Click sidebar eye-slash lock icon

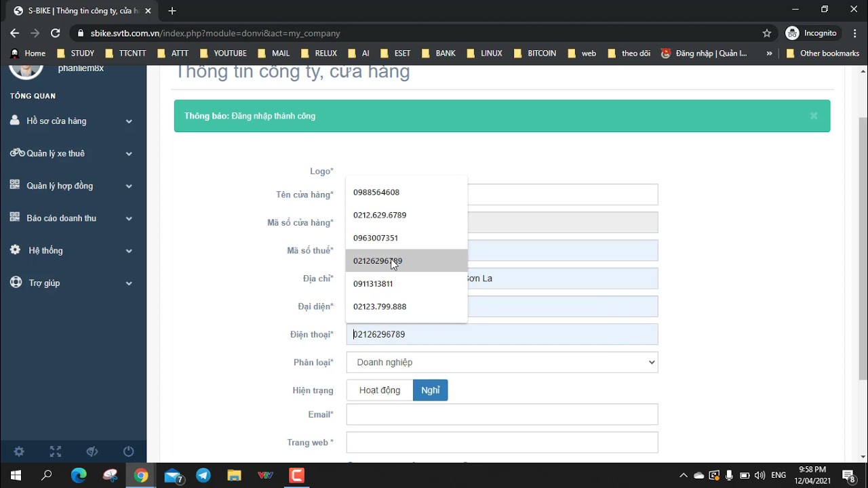pos(92,451)
